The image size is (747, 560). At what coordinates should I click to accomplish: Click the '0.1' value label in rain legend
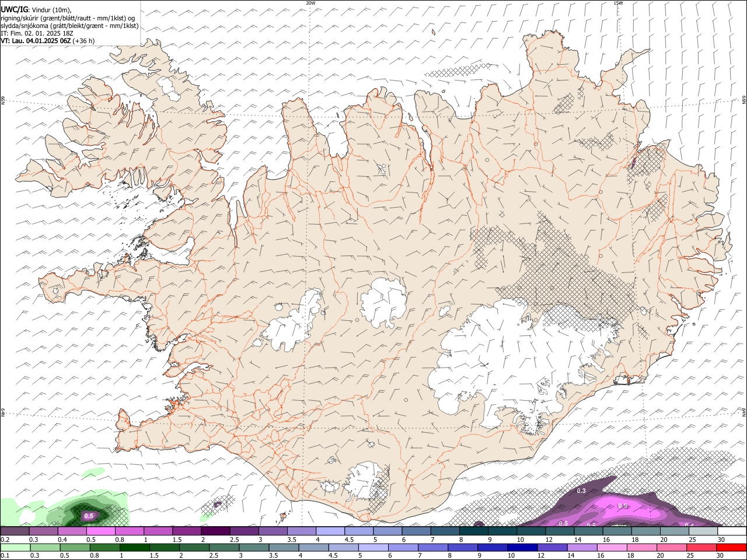point(5,556)
